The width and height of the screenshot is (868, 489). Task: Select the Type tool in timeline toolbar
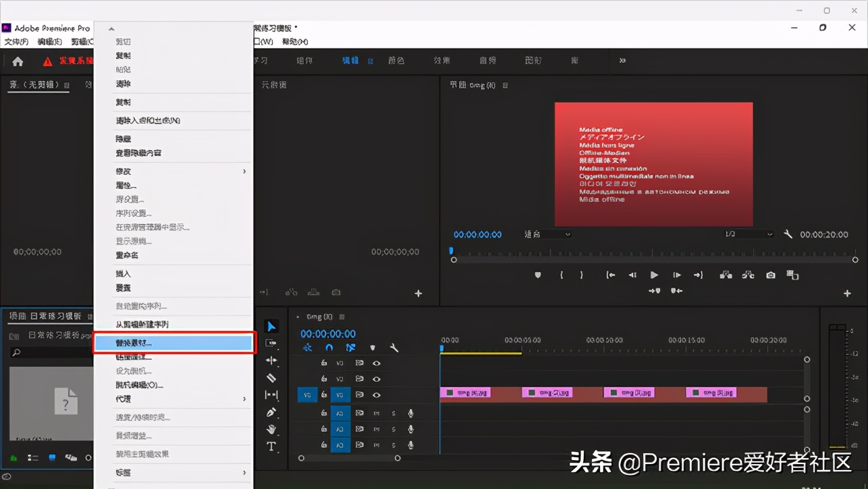tap(272, 445)
